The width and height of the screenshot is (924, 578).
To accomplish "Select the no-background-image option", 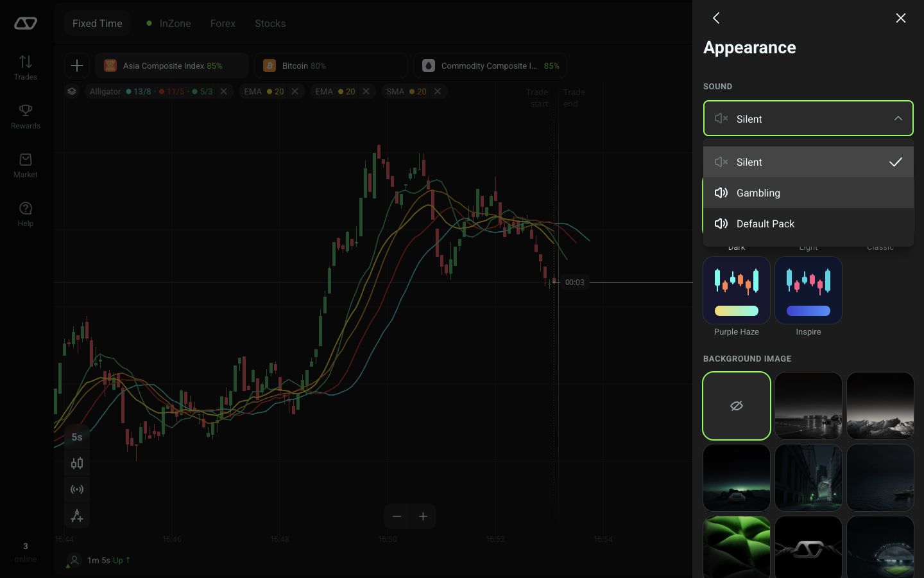I will pos(737,406).
